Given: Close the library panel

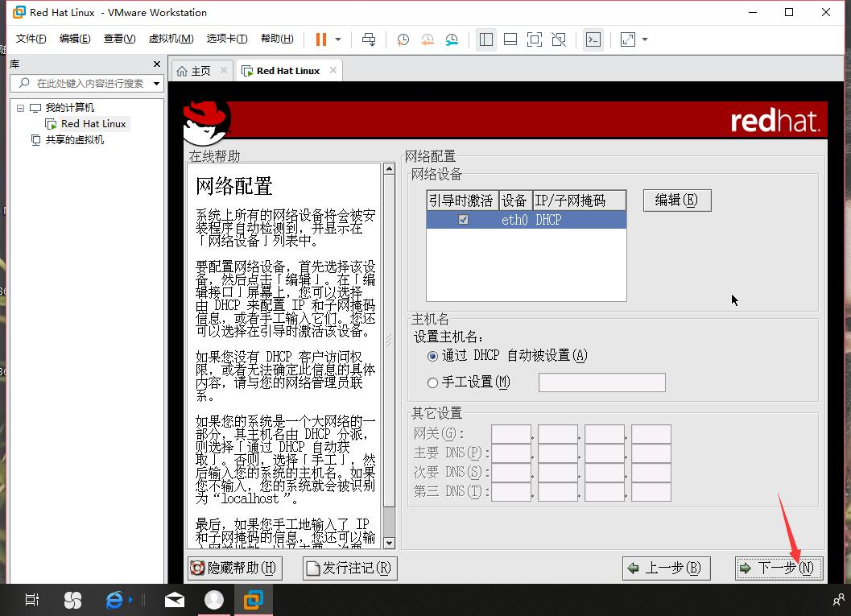Looking at the screenshot, I should tap(157, 64).
